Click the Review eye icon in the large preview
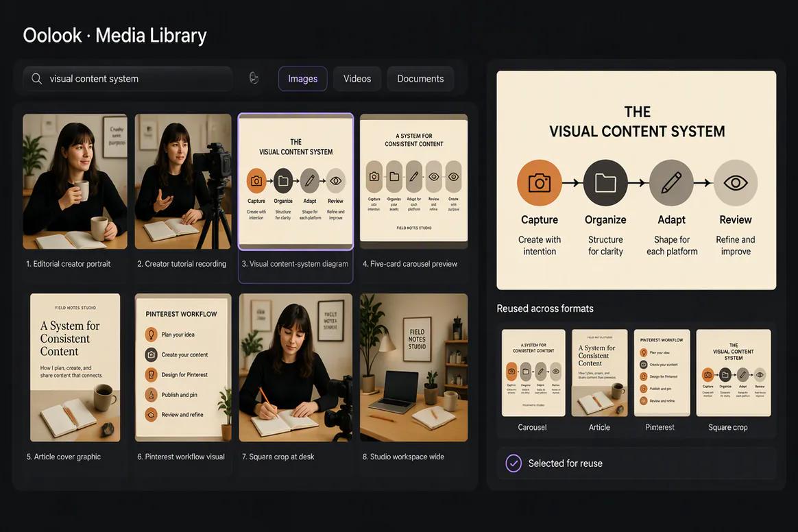798x532 pixels. click(736, 183)
